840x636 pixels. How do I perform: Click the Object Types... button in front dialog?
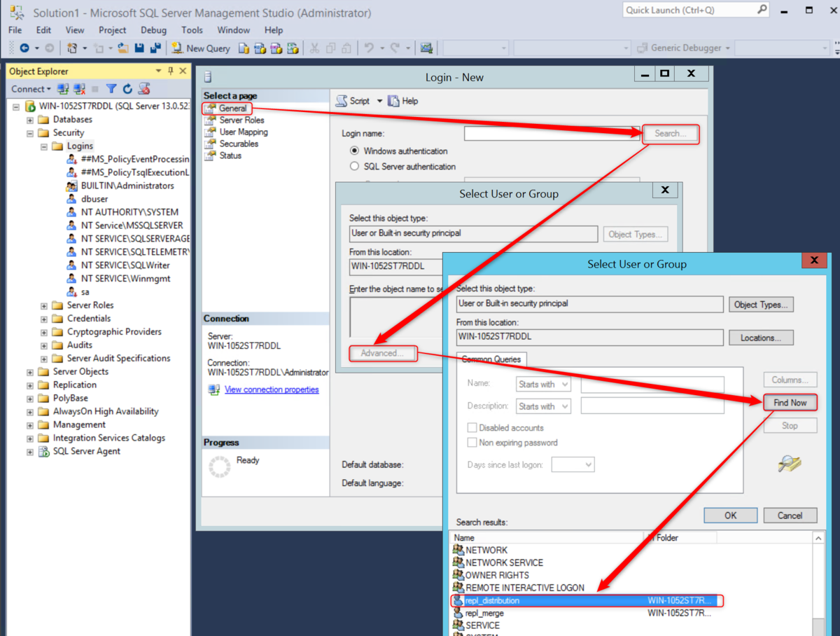(761, 305)
